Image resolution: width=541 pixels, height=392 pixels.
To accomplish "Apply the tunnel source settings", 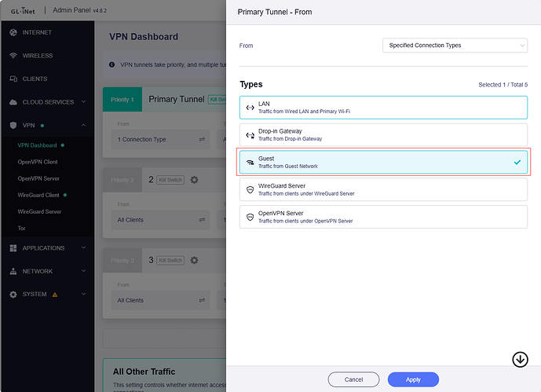I will click(414, 379).
